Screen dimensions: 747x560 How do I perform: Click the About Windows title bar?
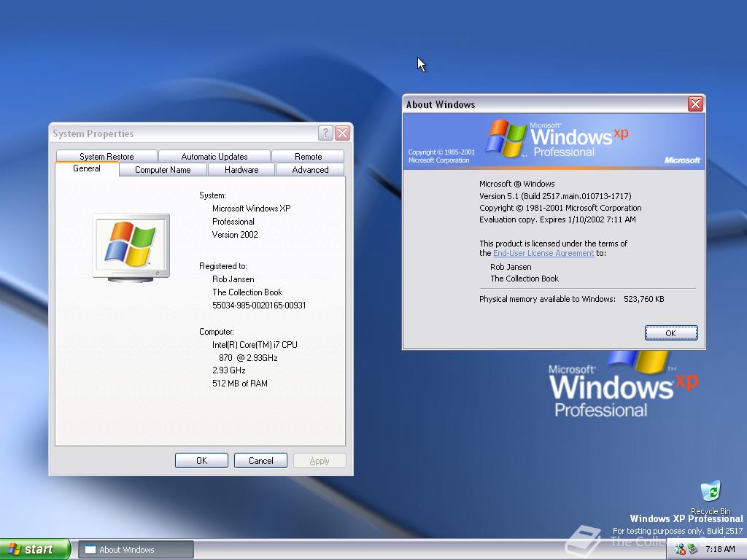point(546,104)
